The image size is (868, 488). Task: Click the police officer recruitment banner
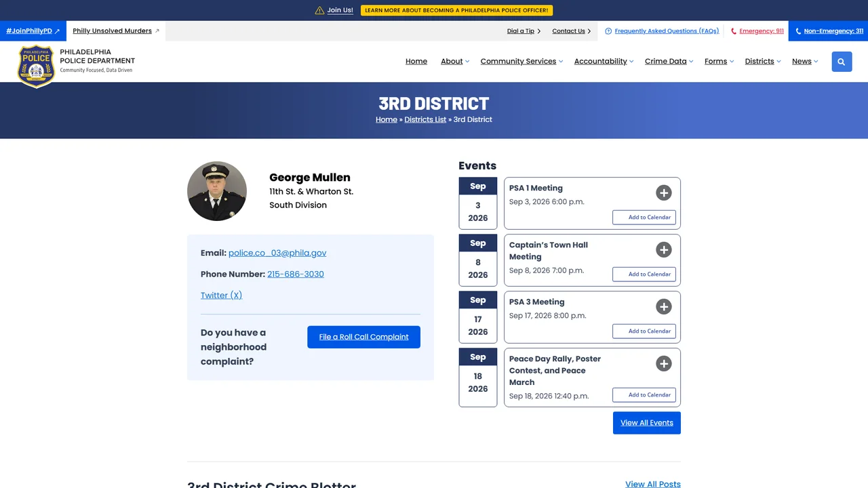click(456, 10)
